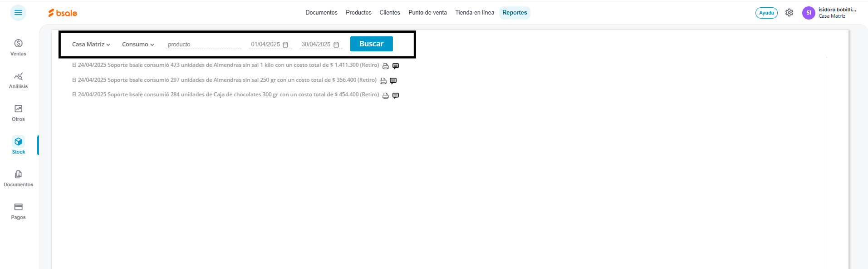Click the SI user avatar
This screenshot has height=269, width=868.
809,13
